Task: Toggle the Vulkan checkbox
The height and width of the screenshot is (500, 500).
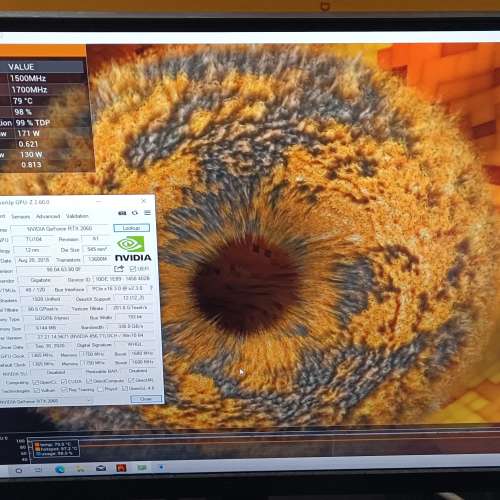Action: click(37, 390)
